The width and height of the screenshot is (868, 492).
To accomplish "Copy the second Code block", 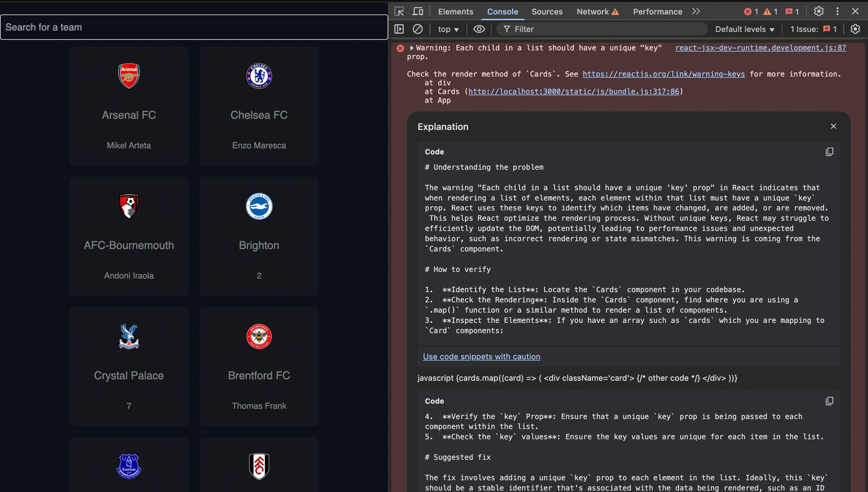I will click(829, 401).
